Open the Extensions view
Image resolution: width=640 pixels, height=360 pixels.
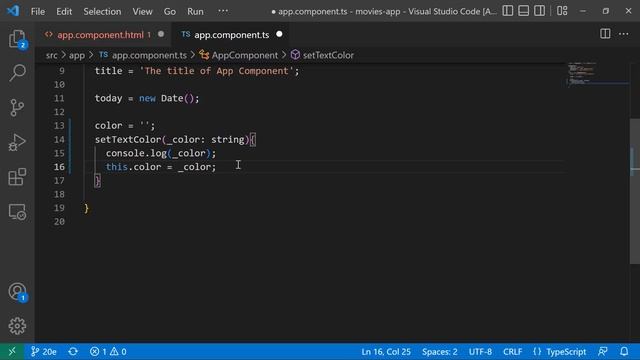tap(17, 177)
